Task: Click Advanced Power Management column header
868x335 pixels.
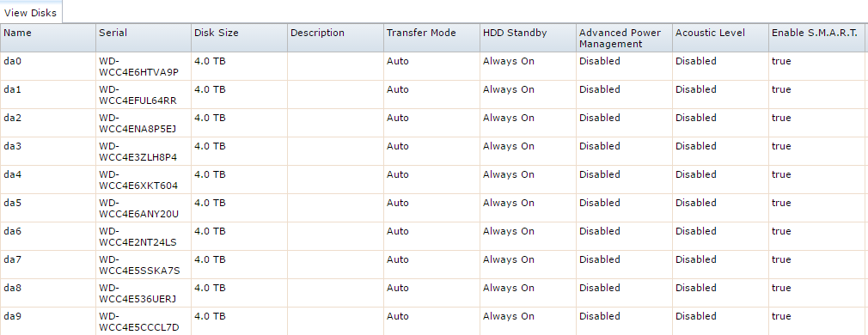Action: coord(625,38)
